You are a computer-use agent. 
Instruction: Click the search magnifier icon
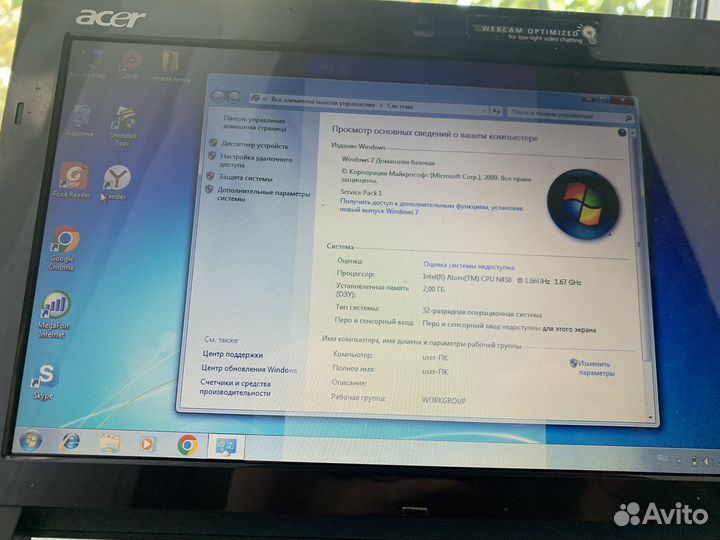pyautogui.click(x=628, y=118)
